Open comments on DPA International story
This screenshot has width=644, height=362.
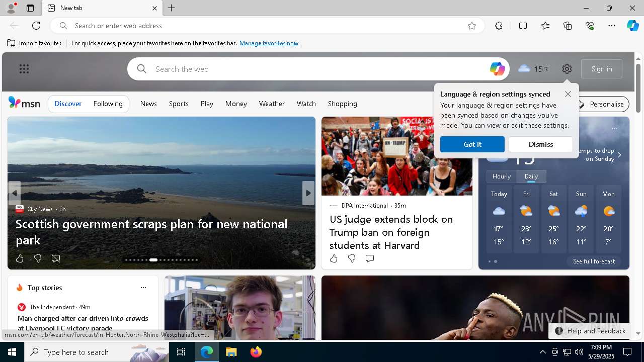point(370,258)
